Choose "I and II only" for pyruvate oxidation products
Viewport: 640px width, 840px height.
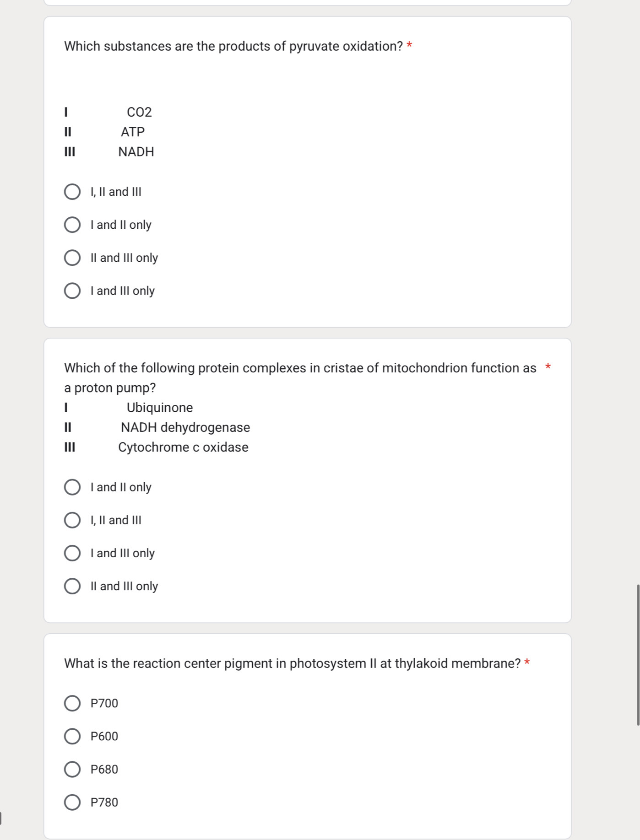pos(73,225)
